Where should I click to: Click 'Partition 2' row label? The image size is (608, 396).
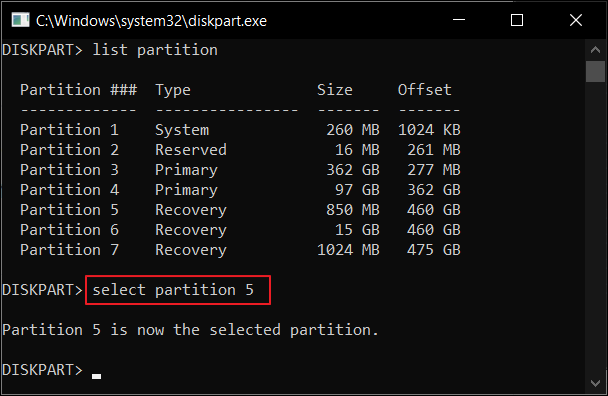[69, 150]
